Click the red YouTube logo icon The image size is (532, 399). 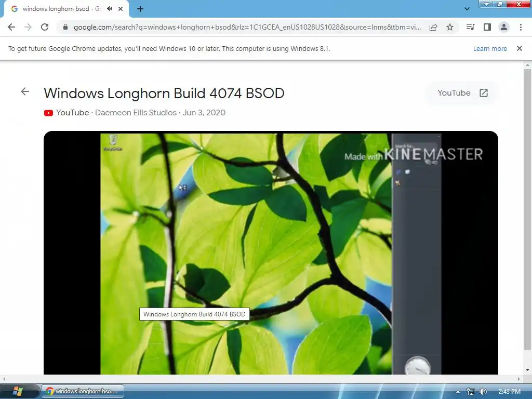click(x=48, y=113)
